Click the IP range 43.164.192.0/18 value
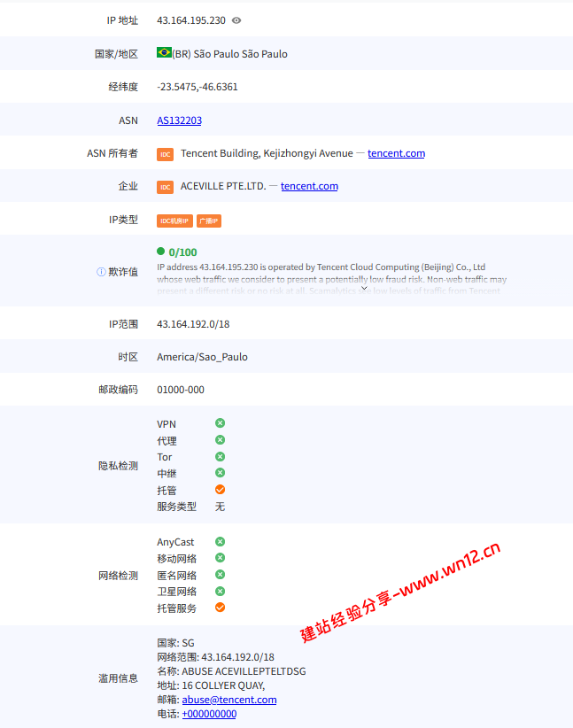Screen dimensions: 573x728 tap(193, 324)
